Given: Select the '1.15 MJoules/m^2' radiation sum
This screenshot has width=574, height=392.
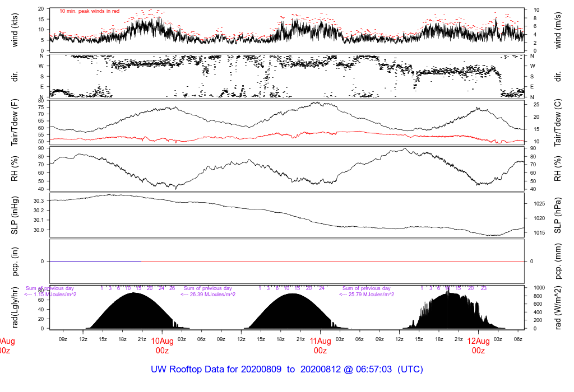Looking at the screenshot, I should (55, 295).
